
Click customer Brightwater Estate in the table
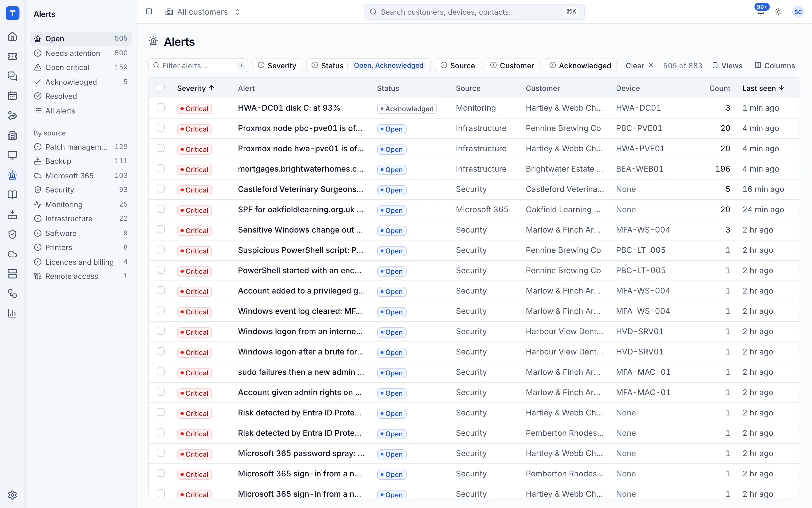(x=564, y=169)
